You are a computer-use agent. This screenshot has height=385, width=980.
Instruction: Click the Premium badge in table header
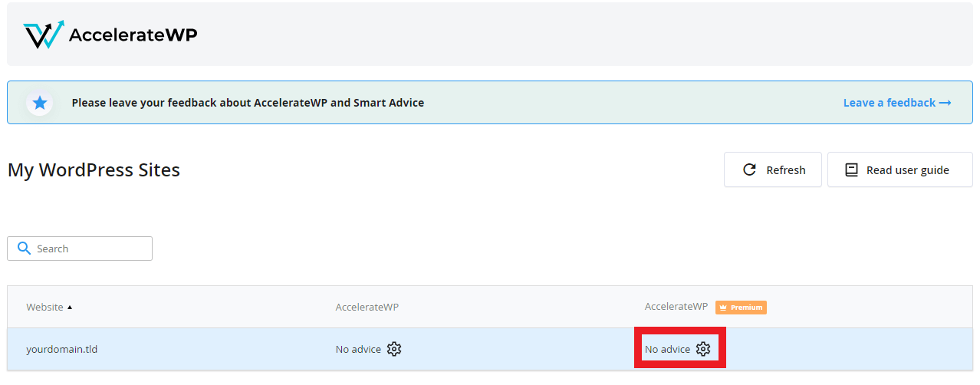741,307
